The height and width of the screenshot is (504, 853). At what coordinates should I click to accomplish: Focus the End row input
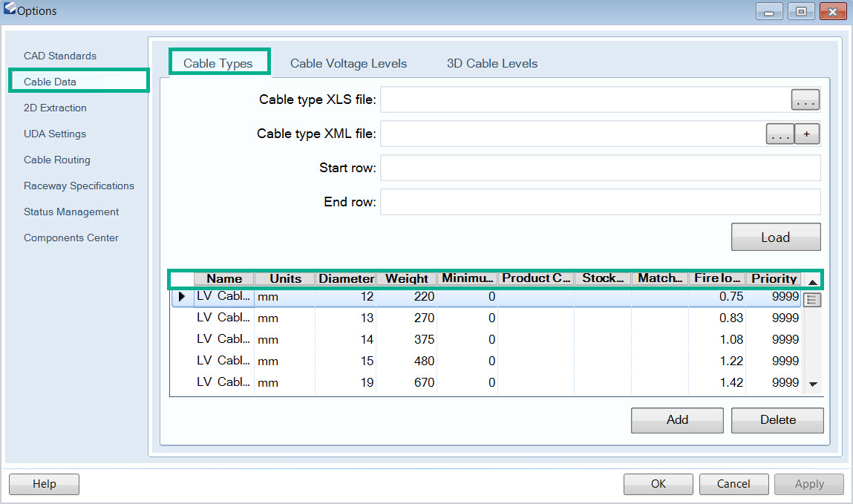600,202
